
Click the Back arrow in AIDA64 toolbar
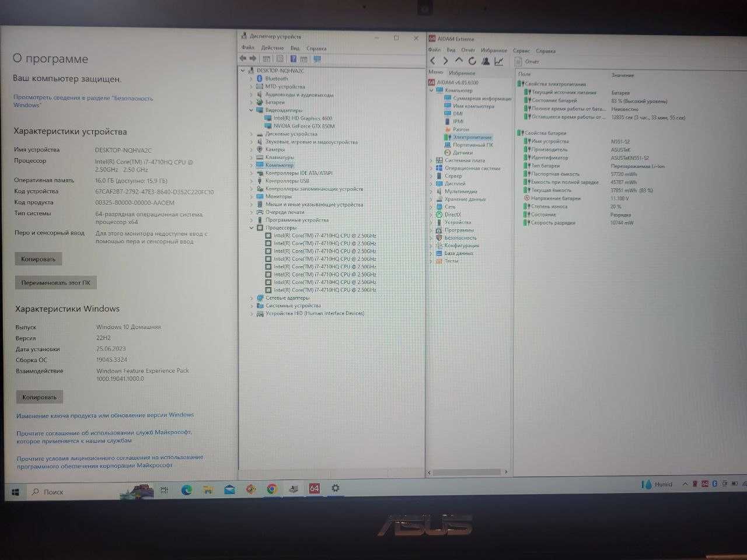point(432,61)
